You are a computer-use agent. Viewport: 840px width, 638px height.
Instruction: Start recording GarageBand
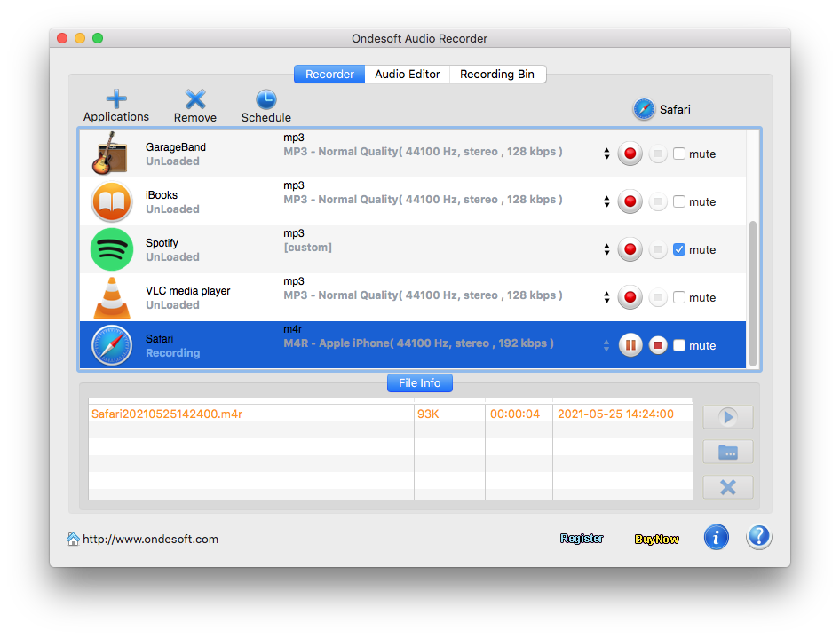coord(630,154)
